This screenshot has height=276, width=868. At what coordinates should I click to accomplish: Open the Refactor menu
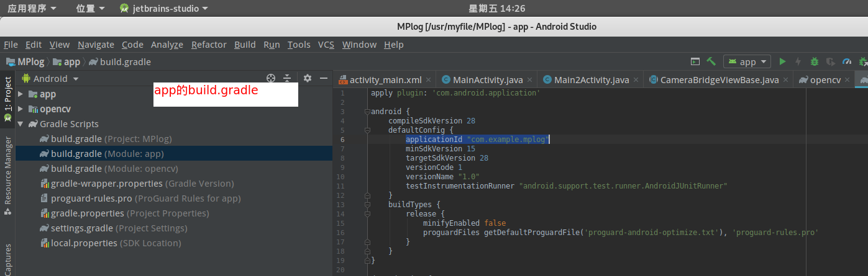[x=209, y=45]
